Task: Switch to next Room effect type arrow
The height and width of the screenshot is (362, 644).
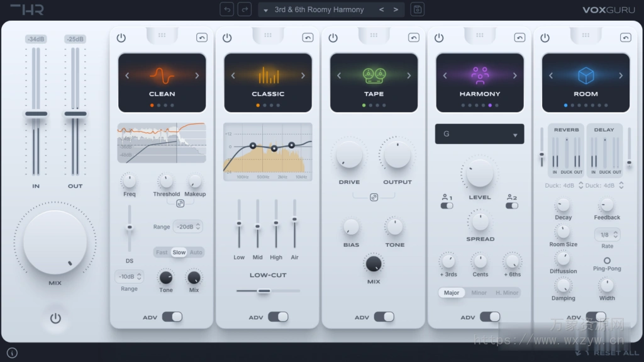Action: (621, 76)
